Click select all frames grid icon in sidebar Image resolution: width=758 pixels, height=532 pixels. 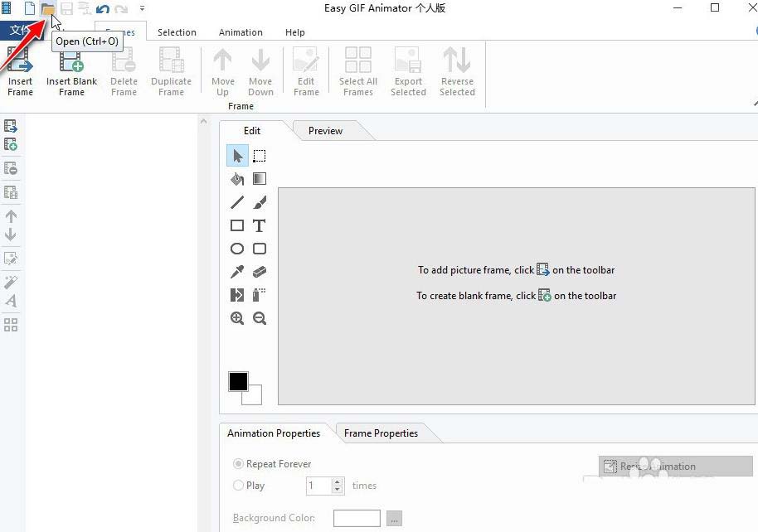[x=11, y=325]
